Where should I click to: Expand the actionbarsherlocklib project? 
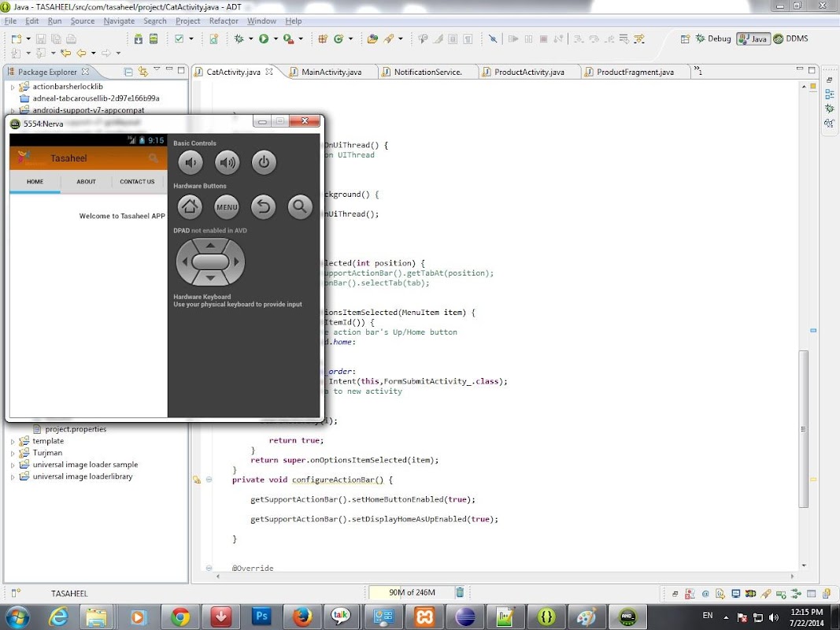click(x=13, y=87)
